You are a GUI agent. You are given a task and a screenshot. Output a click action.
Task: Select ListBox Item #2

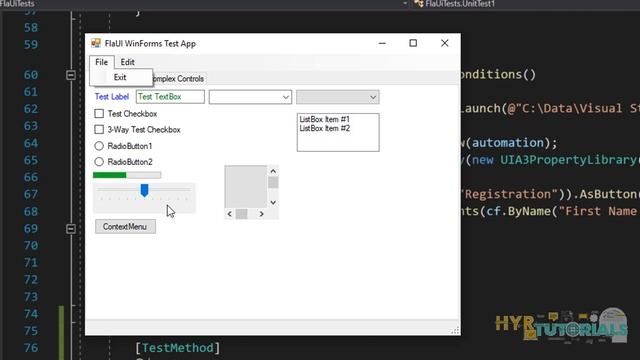[x=324, y=128]
